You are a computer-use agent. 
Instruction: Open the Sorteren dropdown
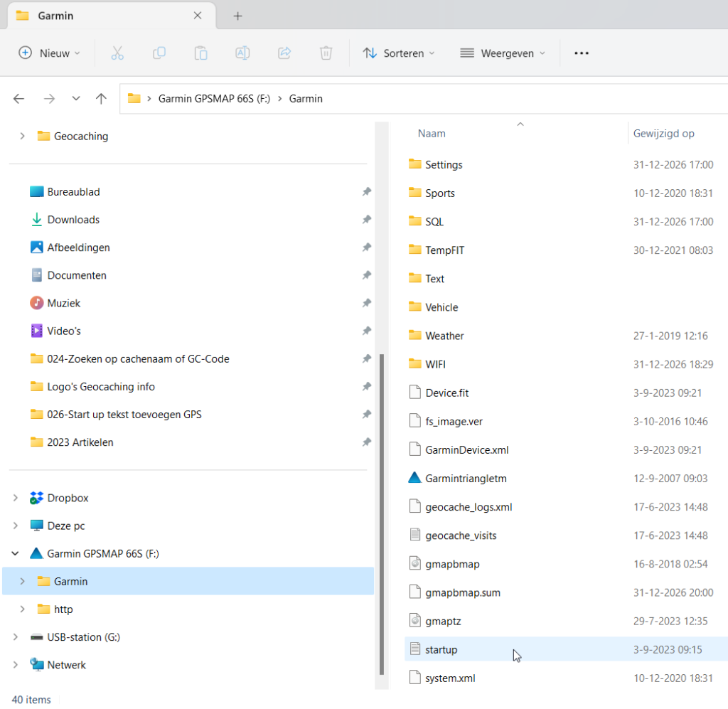[398, 53]
